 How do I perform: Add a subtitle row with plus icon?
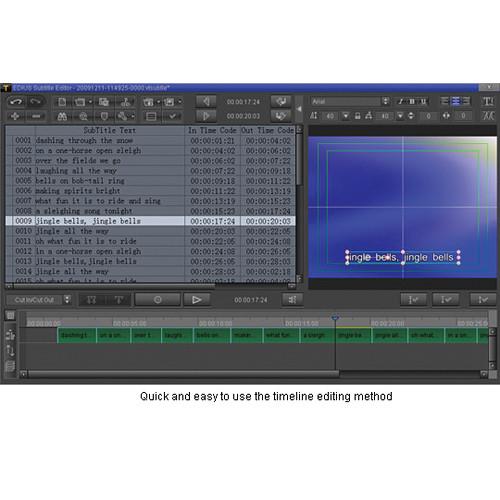15,116
